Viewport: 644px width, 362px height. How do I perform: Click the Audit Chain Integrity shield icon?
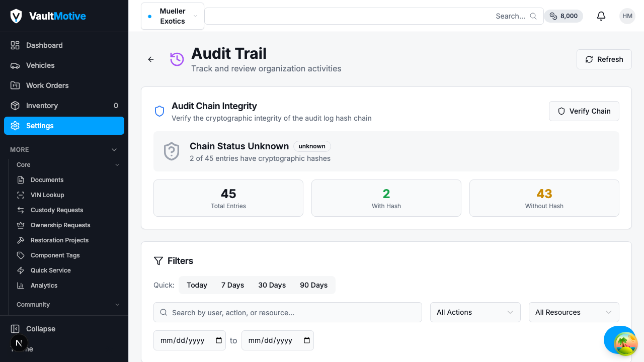(x=159, y=111)
